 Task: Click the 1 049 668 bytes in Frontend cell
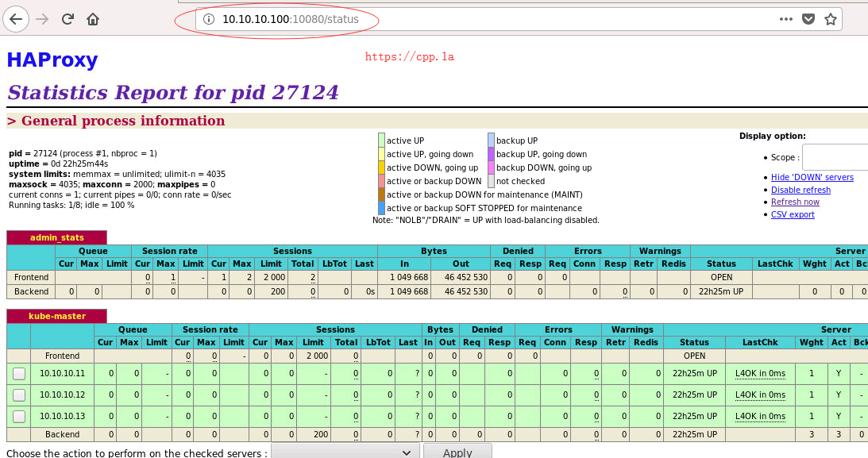[x=404, y=277]
